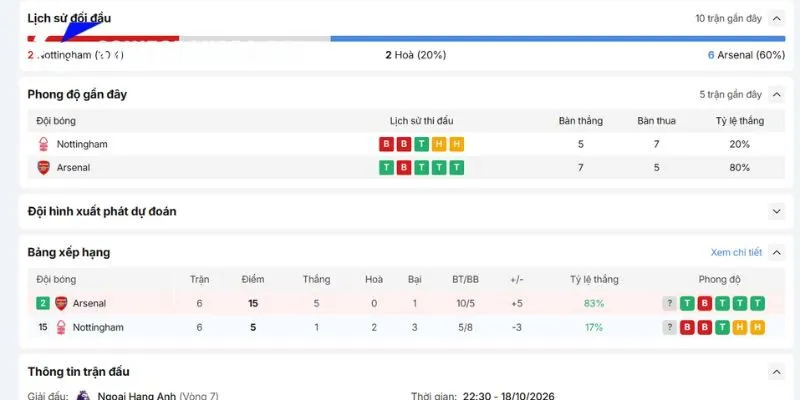Click blue Arsenal segment of head-to-head bar

(558, 39)
